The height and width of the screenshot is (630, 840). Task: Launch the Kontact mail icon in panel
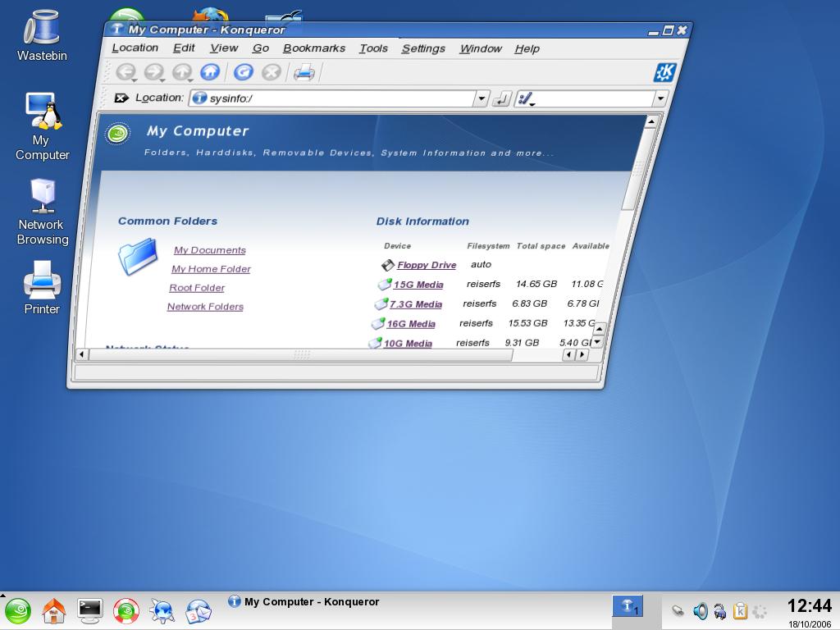coord(199,611)
